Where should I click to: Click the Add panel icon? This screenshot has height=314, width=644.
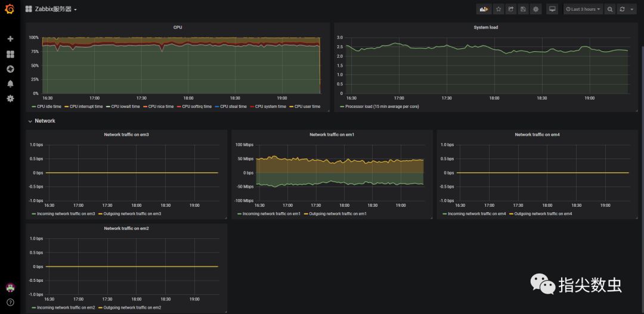click(484, 9)
